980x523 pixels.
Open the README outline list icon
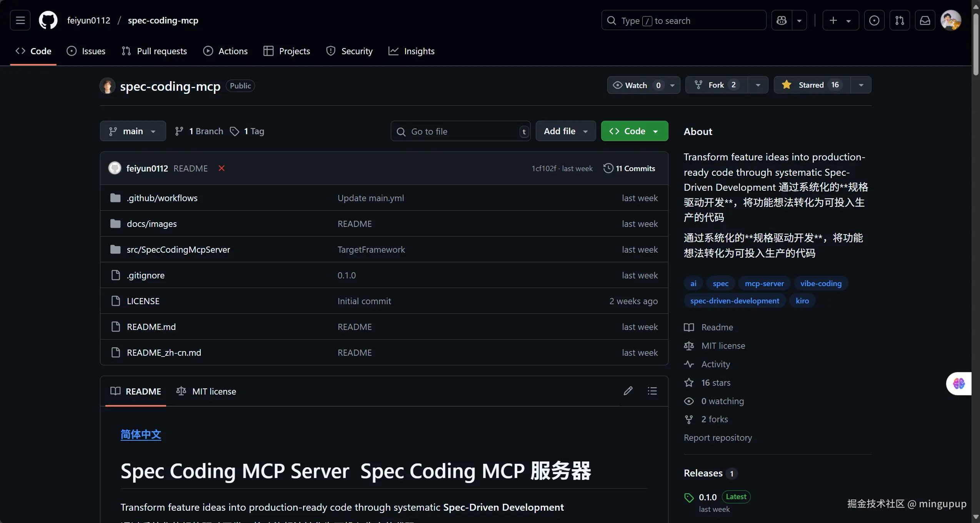(x=652, y=391)
